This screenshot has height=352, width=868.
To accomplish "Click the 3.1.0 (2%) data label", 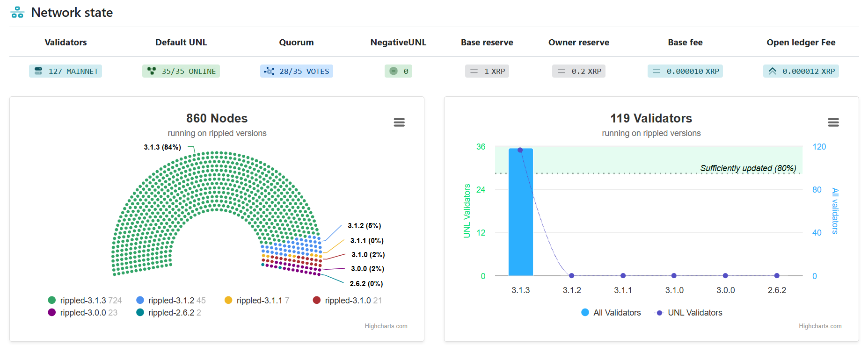I will (x=368, y=255).
